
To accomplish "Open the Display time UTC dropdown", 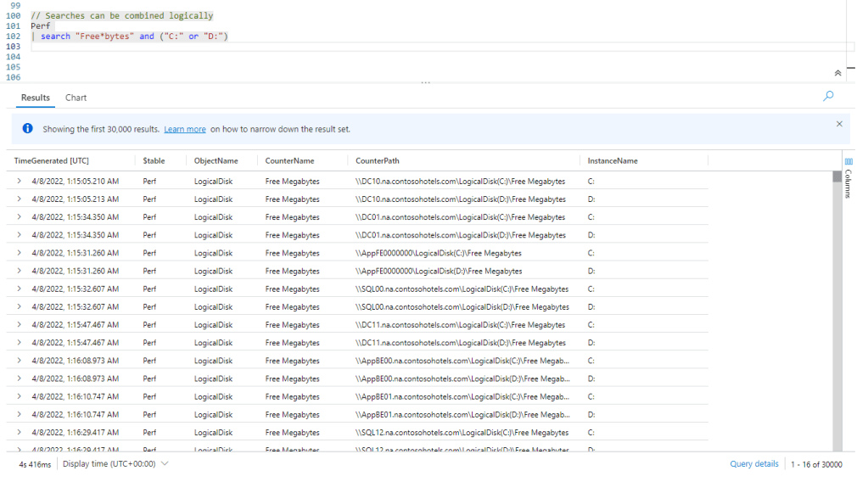I will 115,464.
